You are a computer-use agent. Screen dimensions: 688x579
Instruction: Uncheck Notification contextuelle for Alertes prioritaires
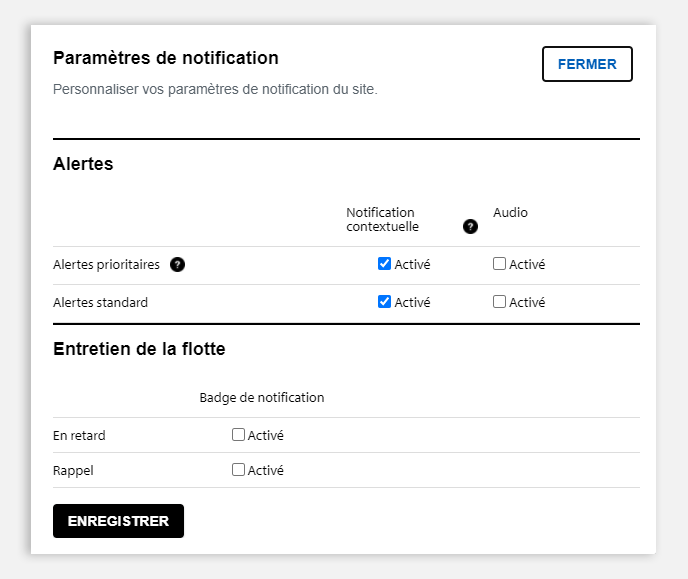[384, 264]
